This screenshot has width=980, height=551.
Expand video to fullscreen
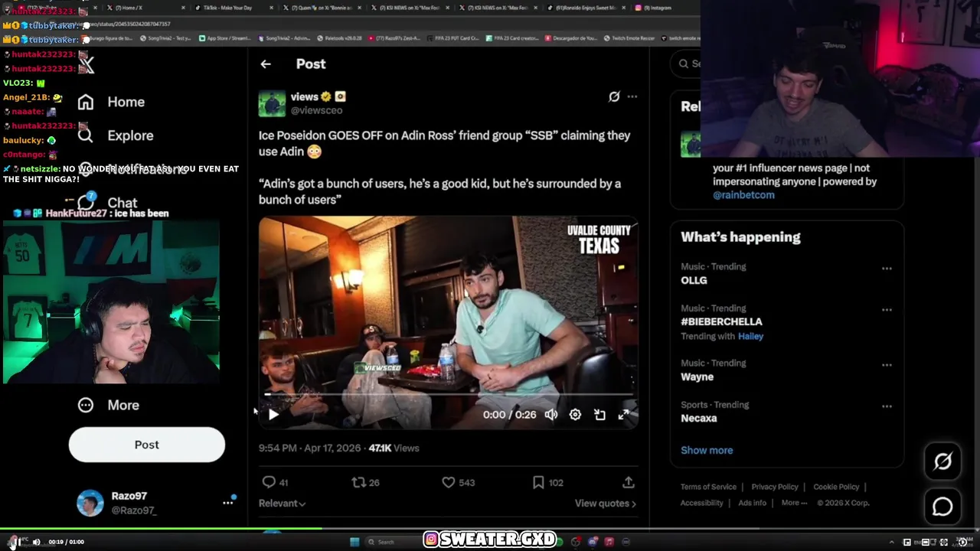[624, 415]
